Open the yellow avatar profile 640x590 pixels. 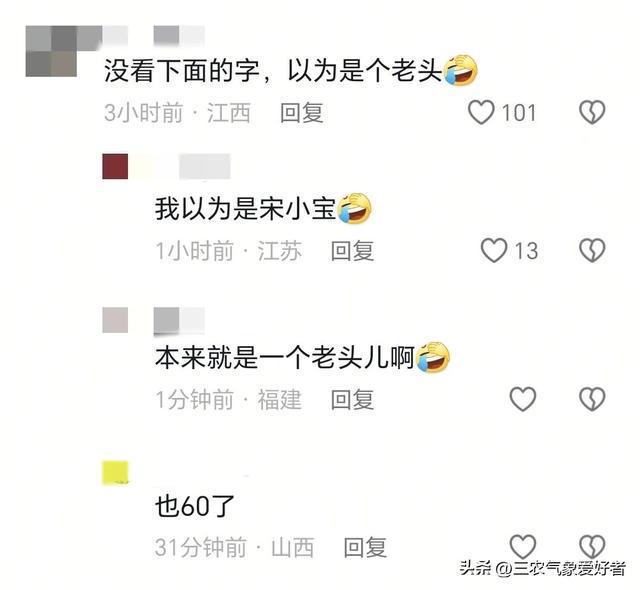click(115, 473)
